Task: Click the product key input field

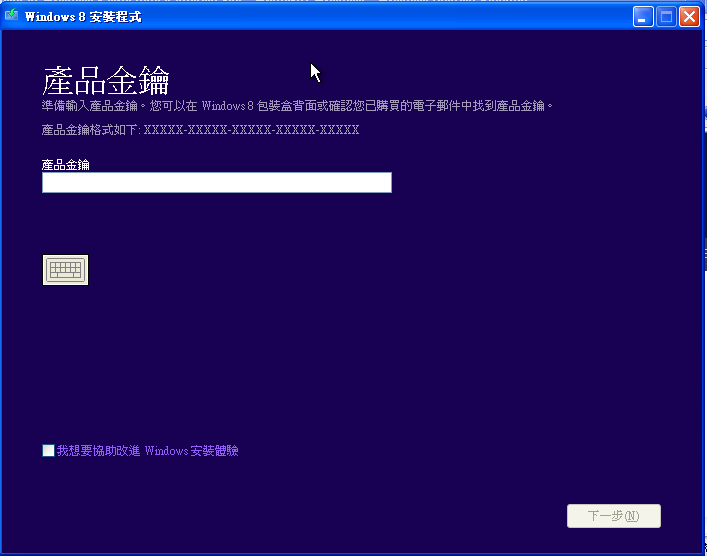Action: click(217, 183)
